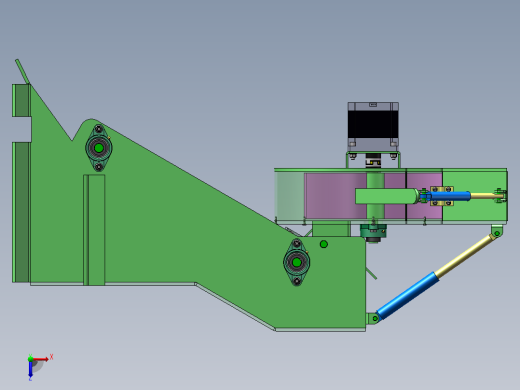Select the upper dark-green mounting bracket at left

click(21, 100)
